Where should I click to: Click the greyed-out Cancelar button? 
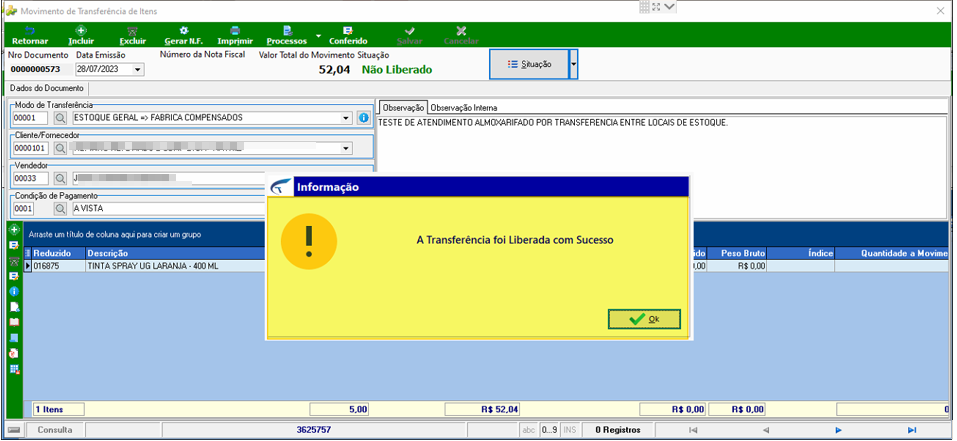tap(461, 35)
